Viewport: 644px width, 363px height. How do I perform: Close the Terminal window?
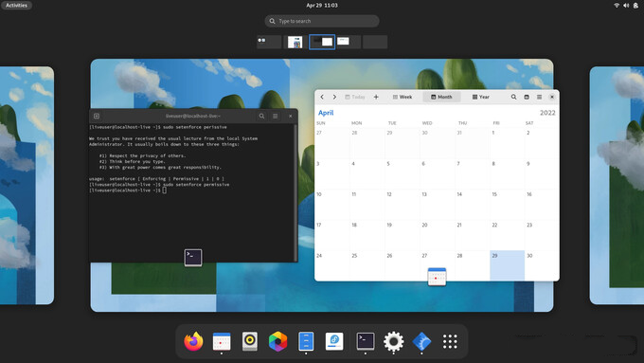pyautogui.click(x=291, y=117)
